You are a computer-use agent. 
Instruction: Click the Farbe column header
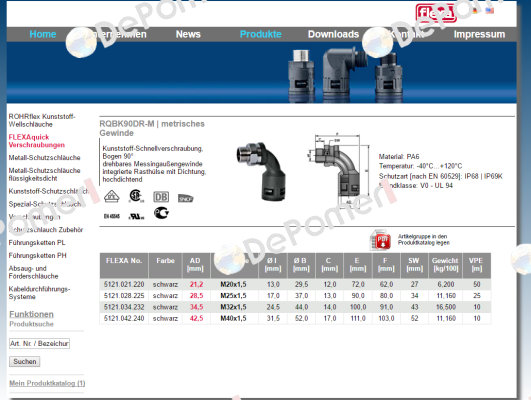(x=165, y=265)
